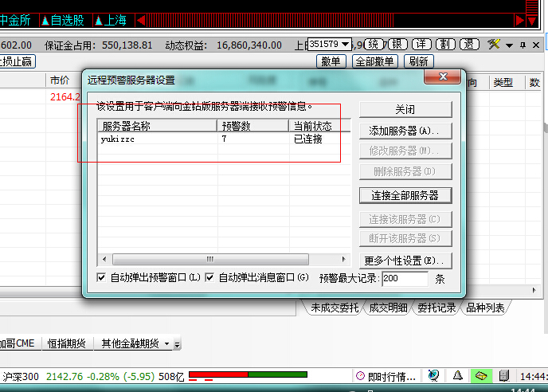Click the alarm bell icon in status bar

(458, 375)
